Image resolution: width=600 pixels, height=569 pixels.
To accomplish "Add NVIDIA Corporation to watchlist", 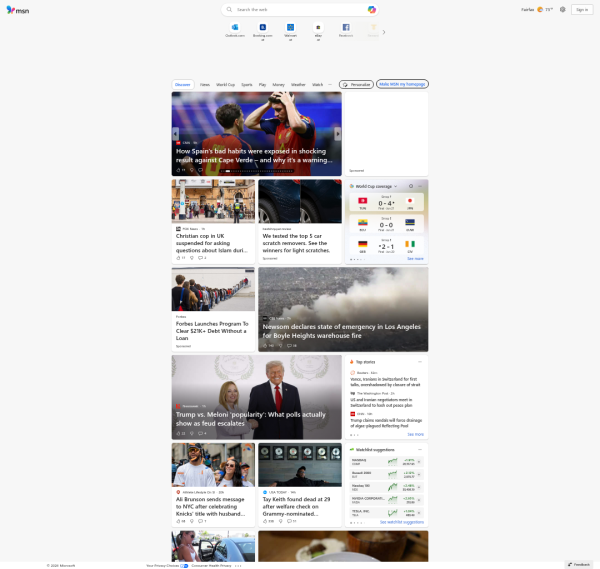I will (419, 500).
